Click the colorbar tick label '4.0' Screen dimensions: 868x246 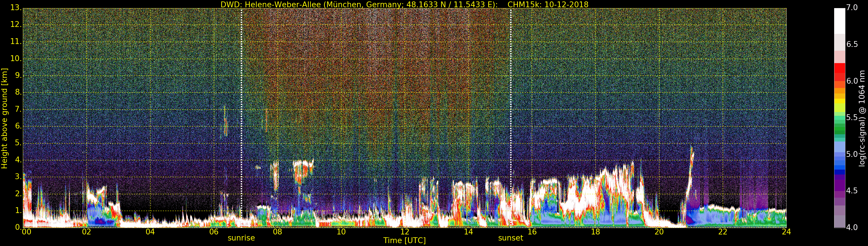[852, 227]
